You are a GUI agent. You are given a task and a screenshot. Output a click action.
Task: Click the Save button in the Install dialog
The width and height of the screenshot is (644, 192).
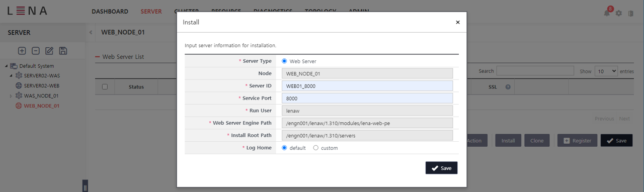pyautogui.click(x=441, y=168)
